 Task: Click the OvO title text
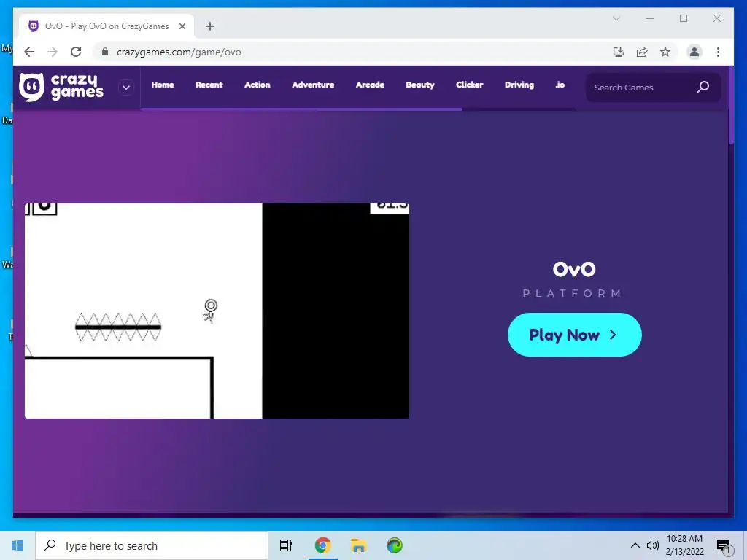click(x=574, y=270)
